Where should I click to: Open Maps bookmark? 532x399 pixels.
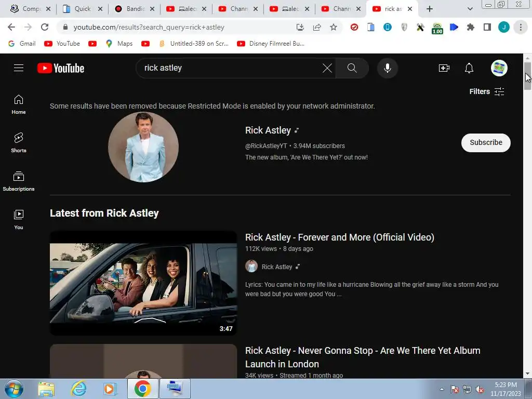[119, 44]
